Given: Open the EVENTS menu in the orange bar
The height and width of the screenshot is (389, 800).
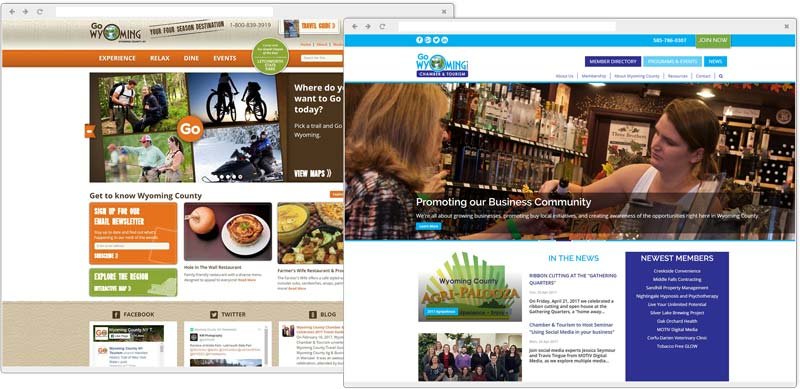Looking at the screenshot, I should coord(224,58).
